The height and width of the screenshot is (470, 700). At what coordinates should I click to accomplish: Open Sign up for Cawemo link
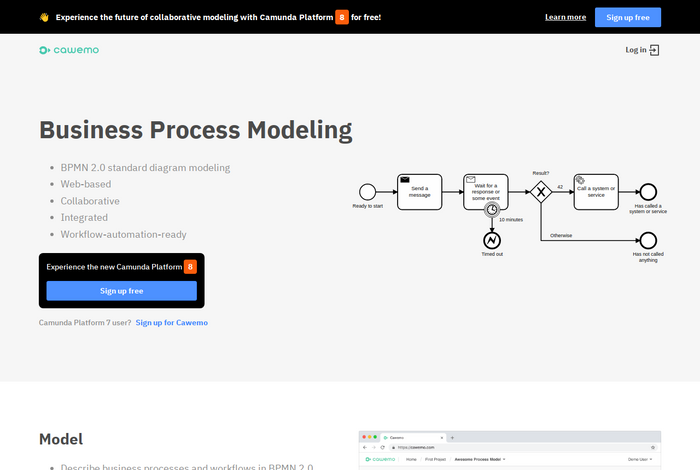[171, 323]
